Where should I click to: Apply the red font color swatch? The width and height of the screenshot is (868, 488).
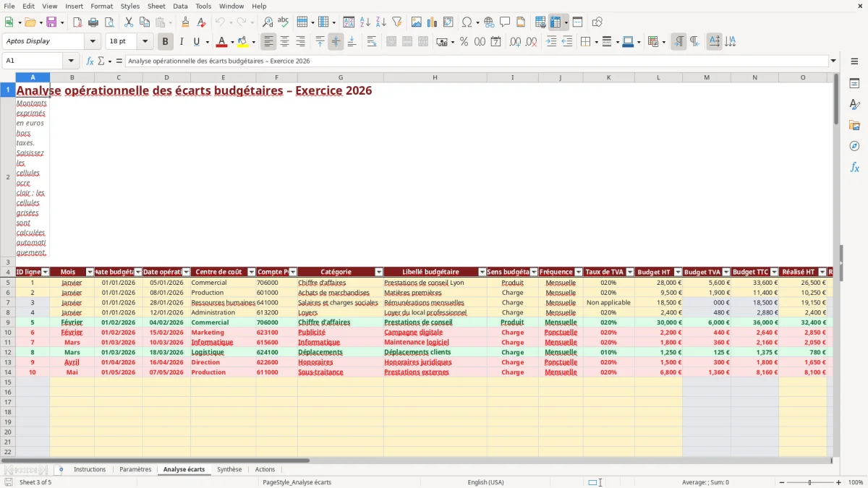pyautogui.click(x=222, y=42)
